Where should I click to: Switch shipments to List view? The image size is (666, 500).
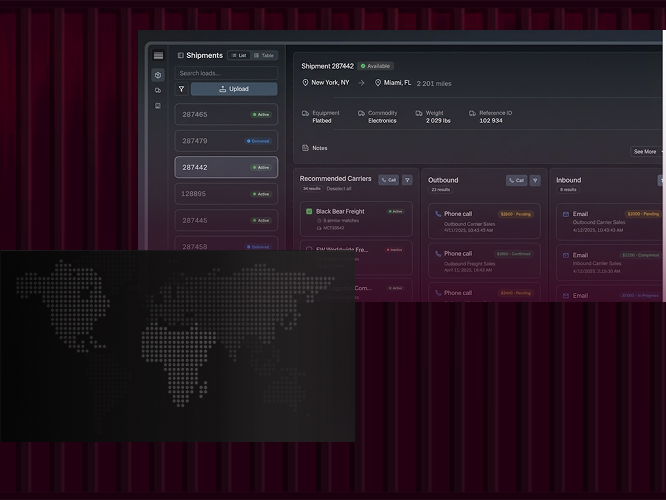pos(238,56)
